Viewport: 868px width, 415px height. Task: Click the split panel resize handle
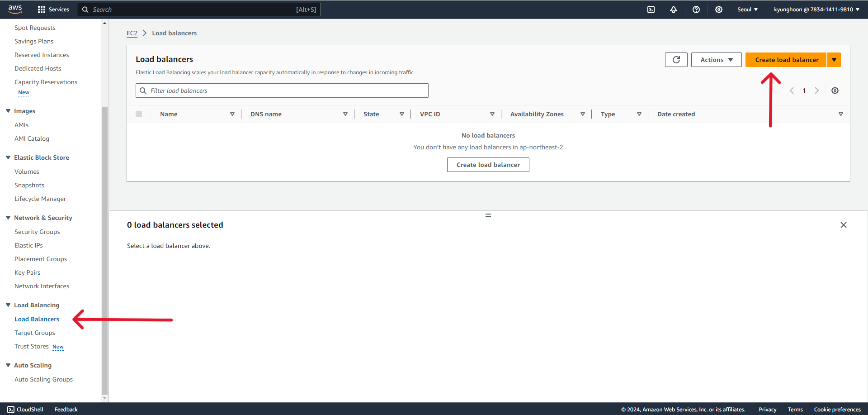(488, 215)
